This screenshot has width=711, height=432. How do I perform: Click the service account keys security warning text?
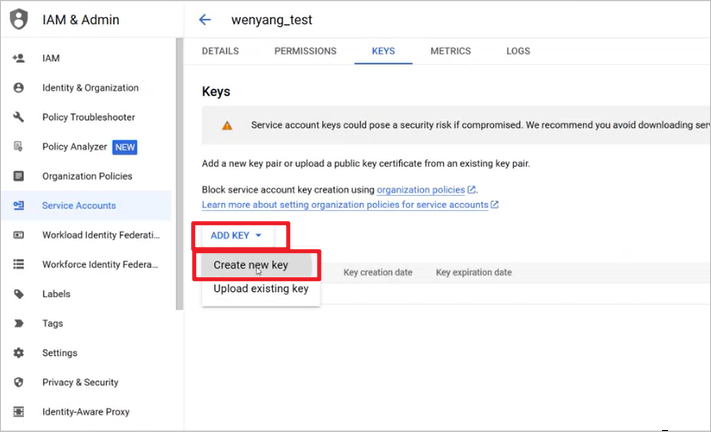tap(480, 125)
